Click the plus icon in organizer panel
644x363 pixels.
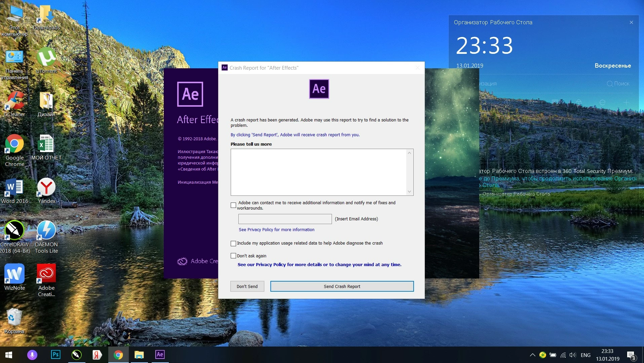626,102
